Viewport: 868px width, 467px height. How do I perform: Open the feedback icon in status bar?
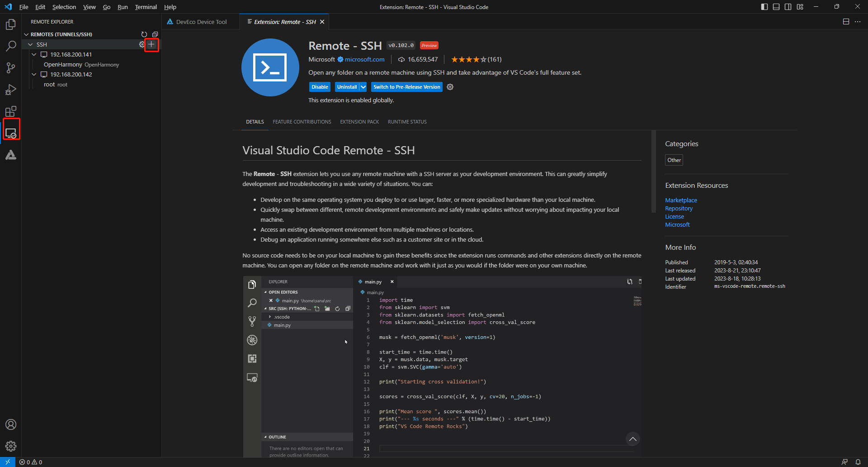tap(844, 462)
